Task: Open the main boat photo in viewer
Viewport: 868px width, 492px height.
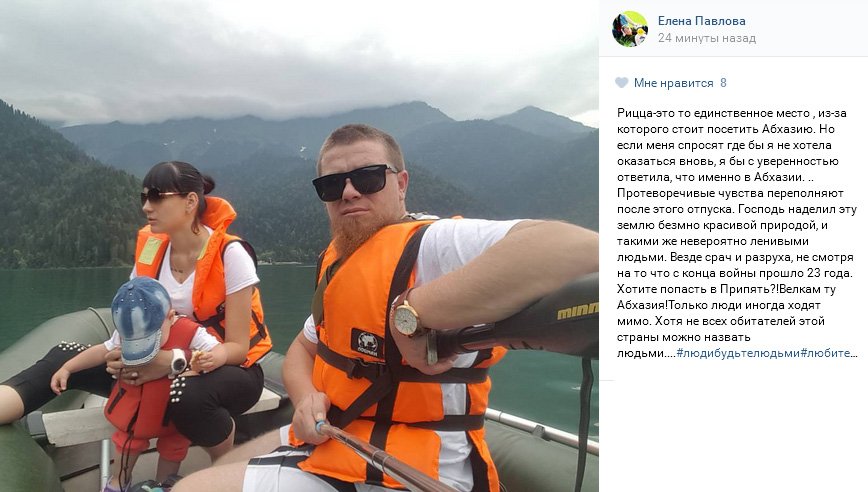Action: pos(299,246)
